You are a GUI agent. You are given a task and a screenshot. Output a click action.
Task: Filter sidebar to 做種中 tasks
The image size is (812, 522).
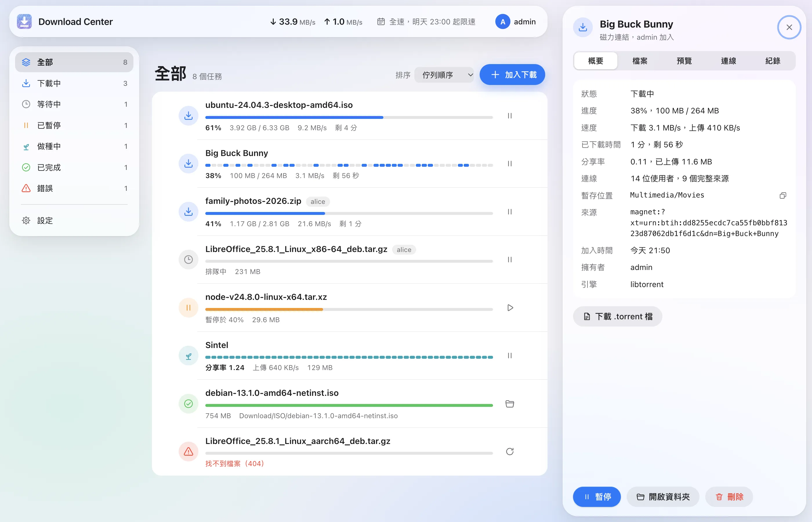pos(74,146)
